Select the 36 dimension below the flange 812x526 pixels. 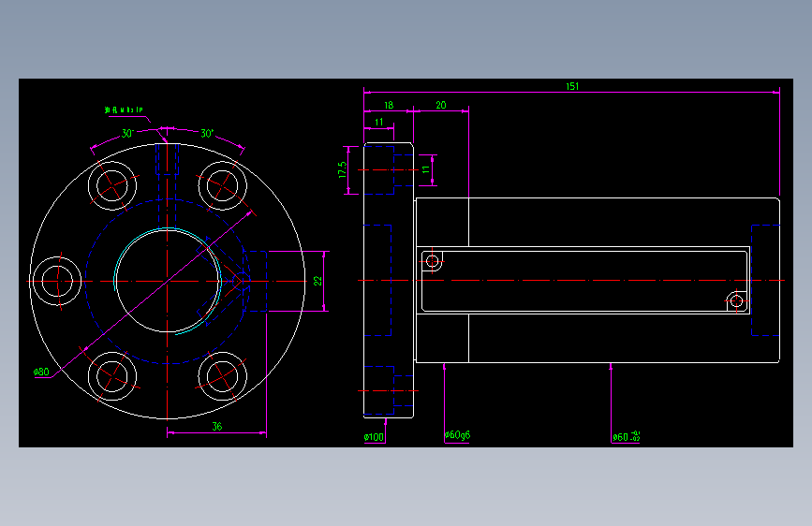click(217, 426)
